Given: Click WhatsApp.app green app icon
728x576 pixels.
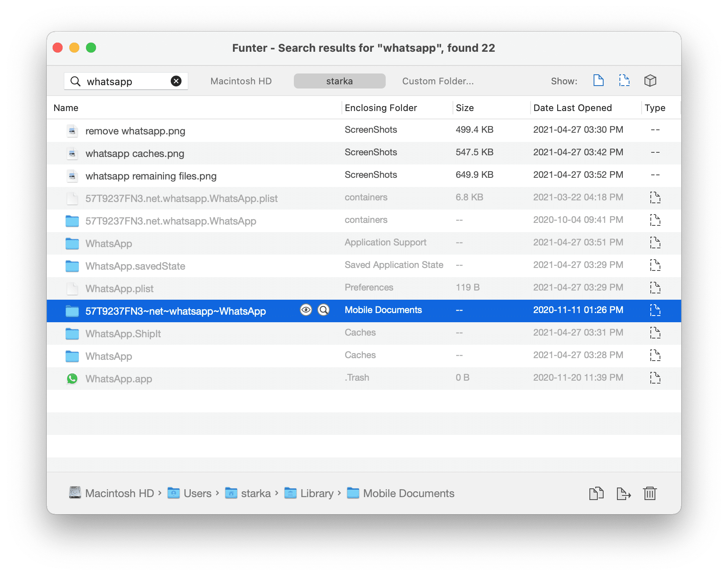Looking at the screenshot, I should 72,379.
